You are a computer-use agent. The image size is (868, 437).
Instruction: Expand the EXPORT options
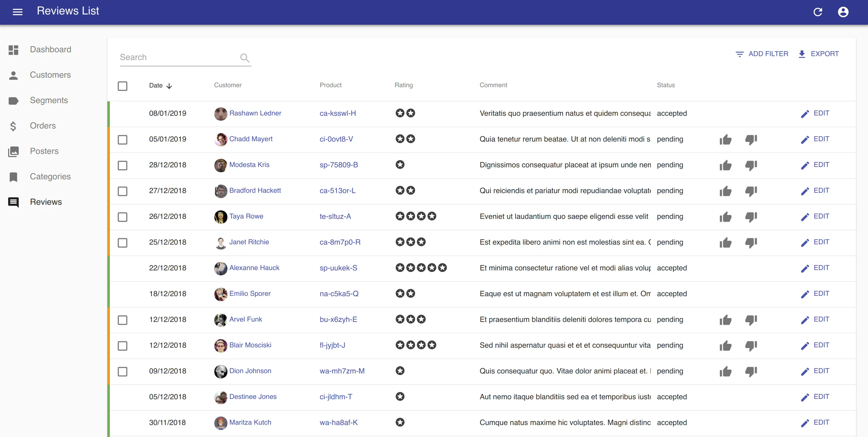tap(819, 54)
